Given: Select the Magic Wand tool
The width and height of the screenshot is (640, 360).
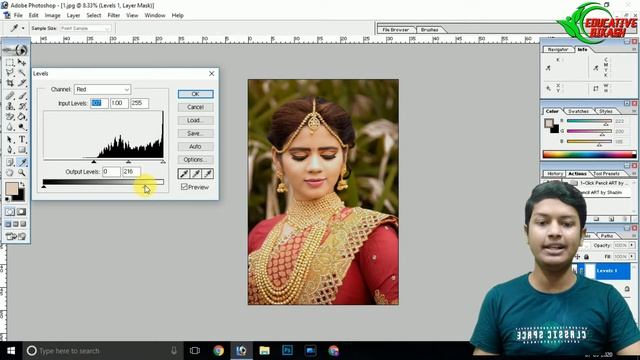Looking at the screenshot, I should (22, 73).
